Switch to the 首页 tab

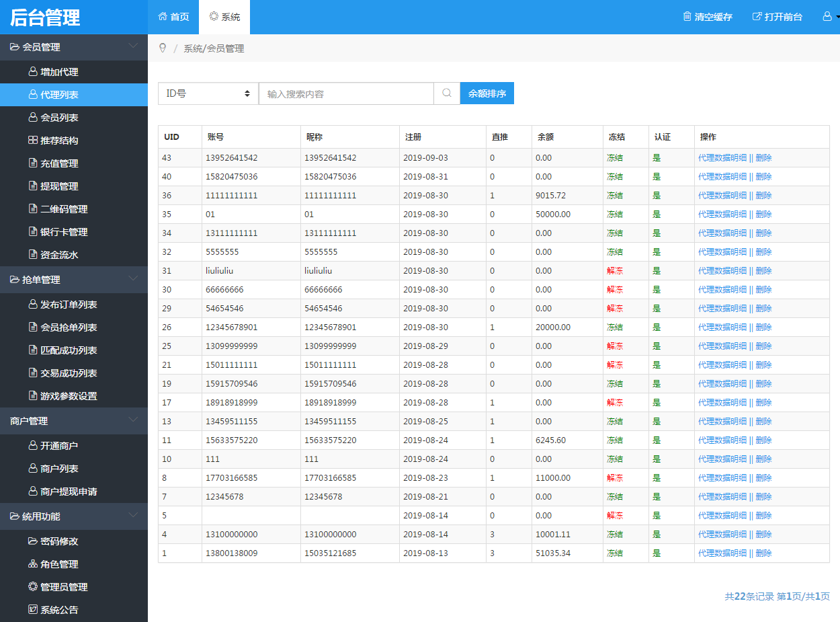click(x=173, y=17)
